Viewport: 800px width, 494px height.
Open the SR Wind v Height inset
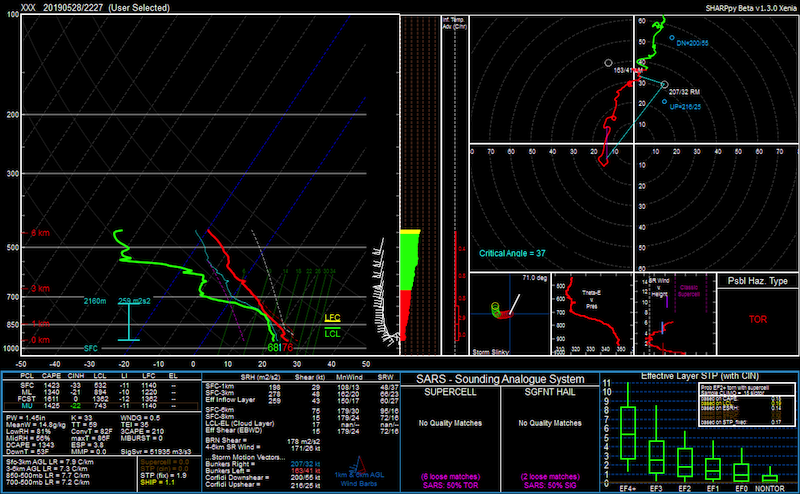click(675, 314)
